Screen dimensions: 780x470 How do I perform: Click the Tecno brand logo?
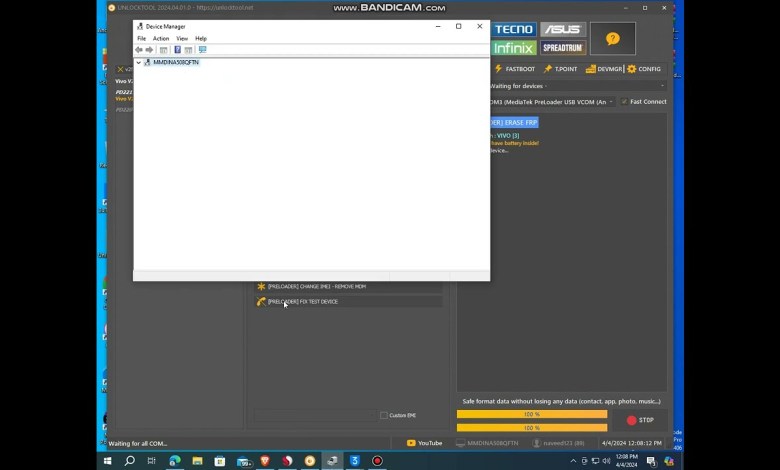point(514,30)
